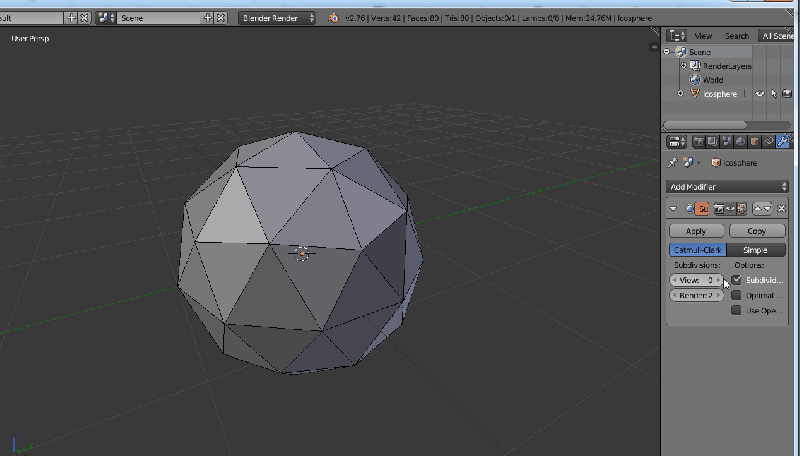Toggle modifier display in viewport
Screen dimensions: 800x456
tap(730, 209)
